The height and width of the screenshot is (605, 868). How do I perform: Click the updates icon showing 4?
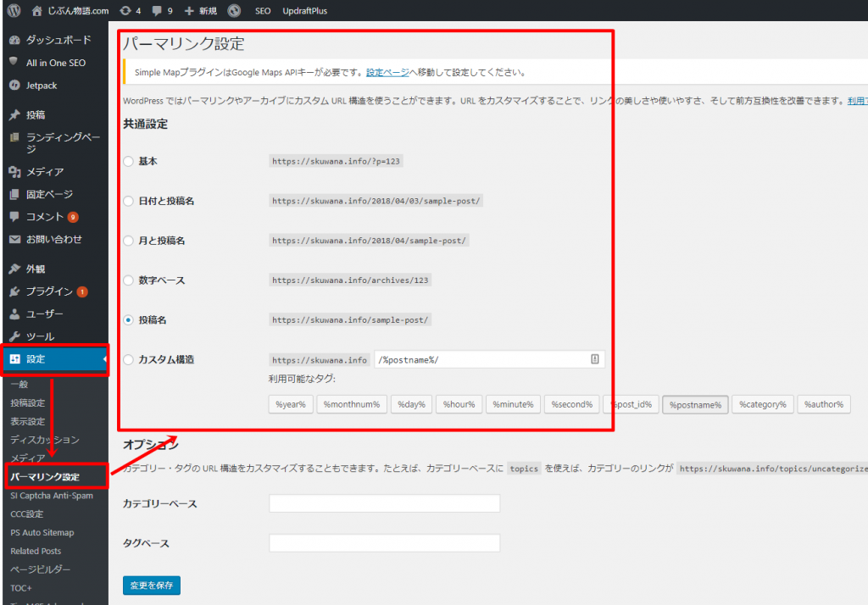[125, 10]
